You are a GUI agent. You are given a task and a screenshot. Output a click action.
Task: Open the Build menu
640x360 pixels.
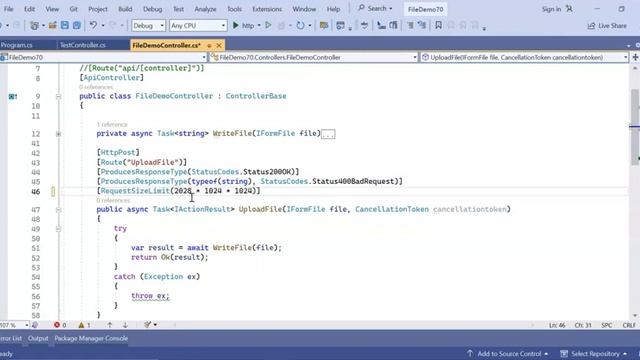pos(125,9)
